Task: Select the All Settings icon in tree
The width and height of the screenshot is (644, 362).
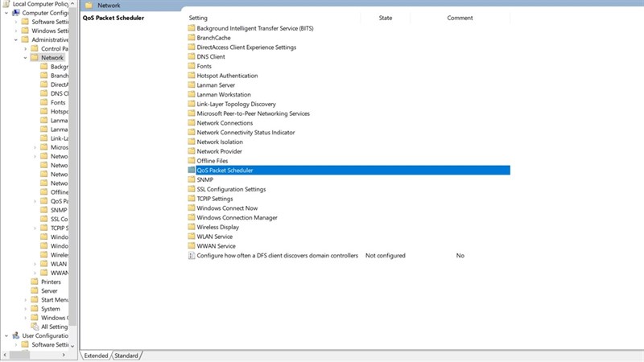Action: (x=34, y=327)
